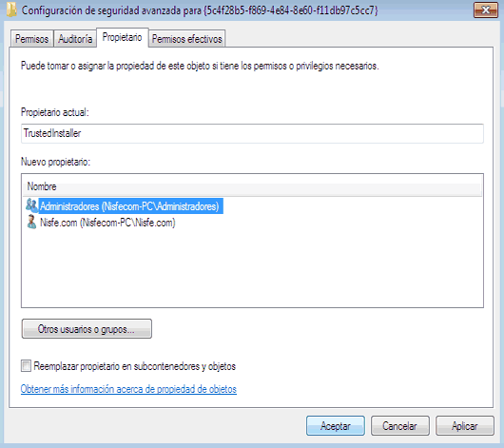The width and height of the screenshot is (504, 448).
Task: Click the Nisfe.com user icon
Action: click(31, 223)
